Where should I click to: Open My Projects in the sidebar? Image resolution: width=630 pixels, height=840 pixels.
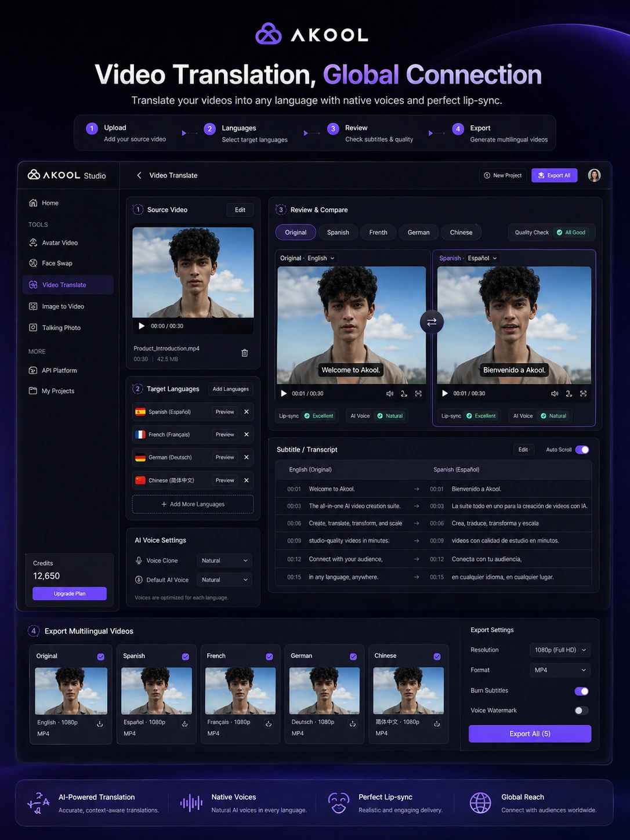[52, 391]
